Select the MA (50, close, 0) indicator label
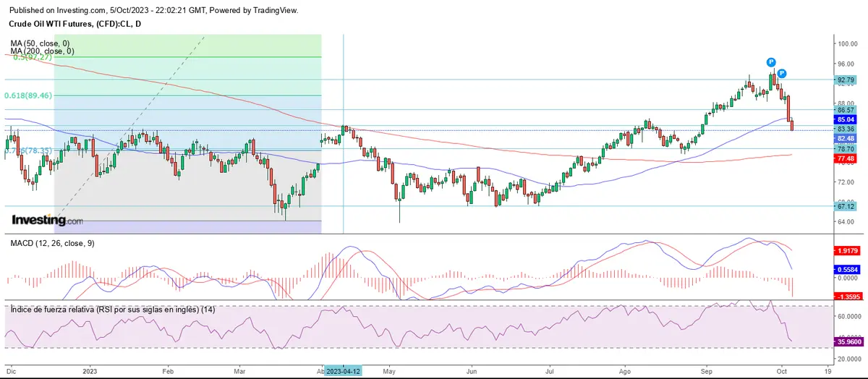The image size is (868, 379). [42, 43]
